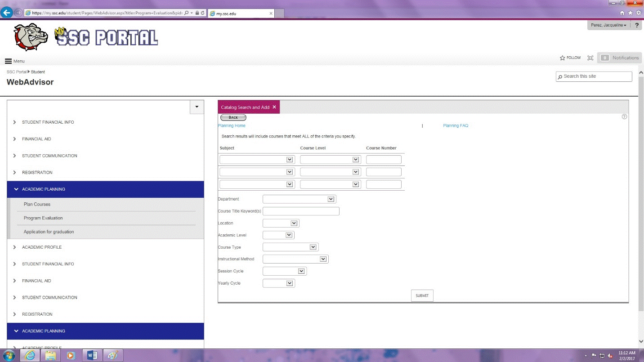Open the hamburger Menu icon

coord(8,61)
